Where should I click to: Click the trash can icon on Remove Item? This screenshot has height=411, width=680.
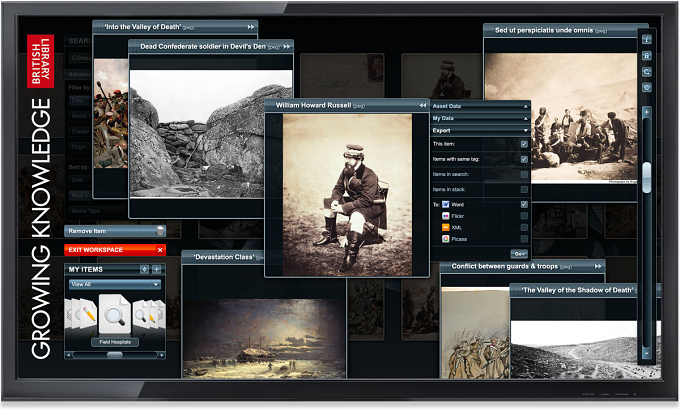160,231
